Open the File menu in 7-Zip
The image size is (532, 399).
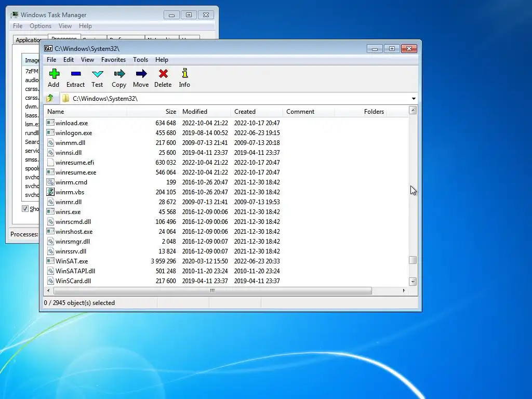[x=51, y=60]
